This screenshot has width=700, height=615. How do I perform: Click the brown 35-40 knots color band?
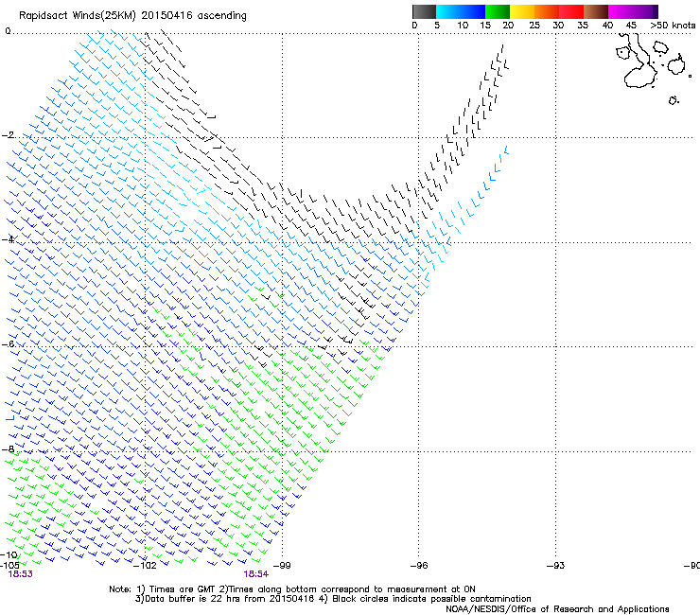point(596,11)
